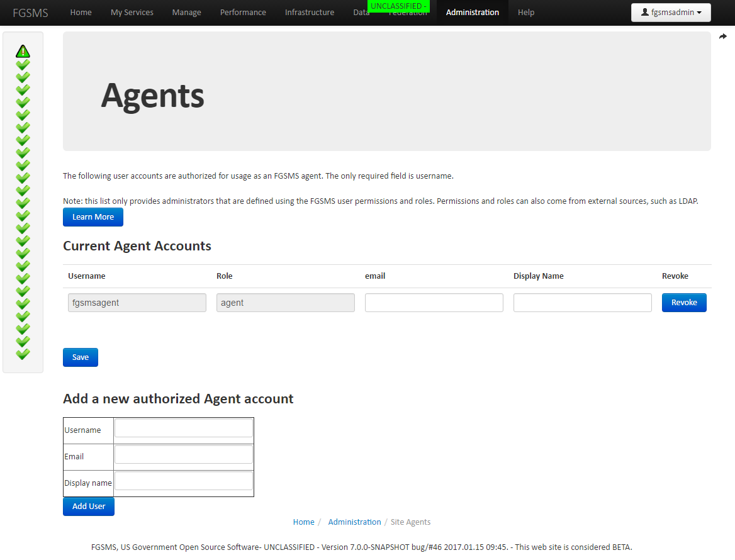Open the fgsmsadmin user dropdown
Image resolution: width=735 pixels, height=560 pixels.
(x=671, y=13)
